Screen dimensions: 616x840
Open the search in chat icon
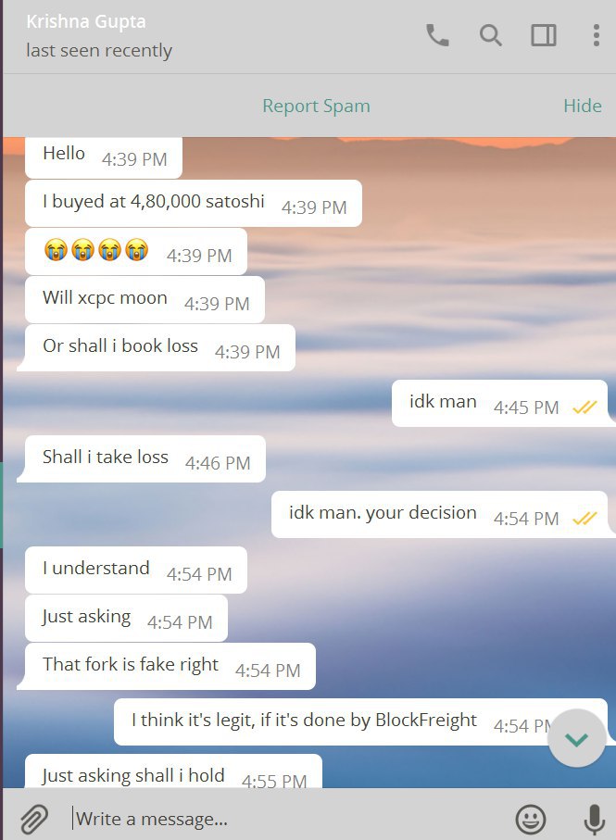pyautogui.click(x=490, y=35)
